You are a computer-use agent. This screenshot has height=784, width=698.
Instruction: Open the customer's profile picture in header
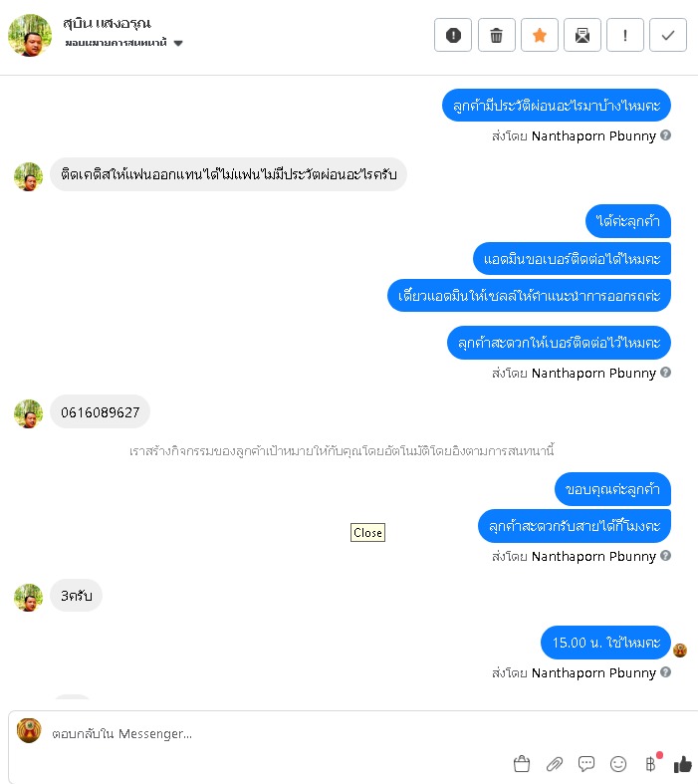30,35
